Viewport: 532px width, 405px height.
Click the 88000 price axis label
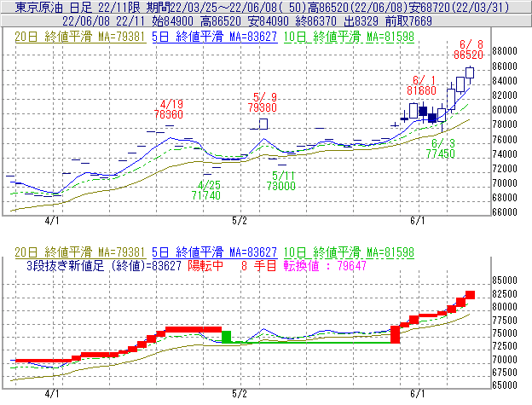(x=505, y=51)
